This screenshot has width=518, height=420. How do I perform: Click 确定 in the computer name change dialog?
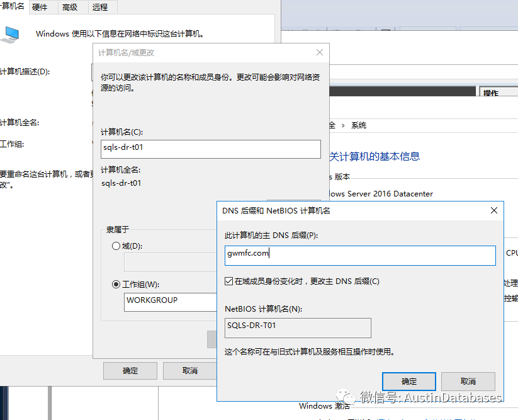click(130, 371)
